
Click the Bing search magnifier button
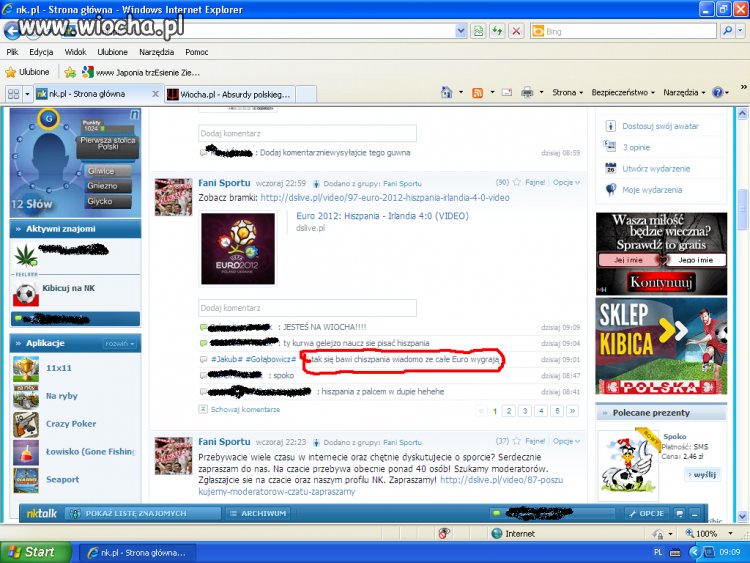click(727, 31)
